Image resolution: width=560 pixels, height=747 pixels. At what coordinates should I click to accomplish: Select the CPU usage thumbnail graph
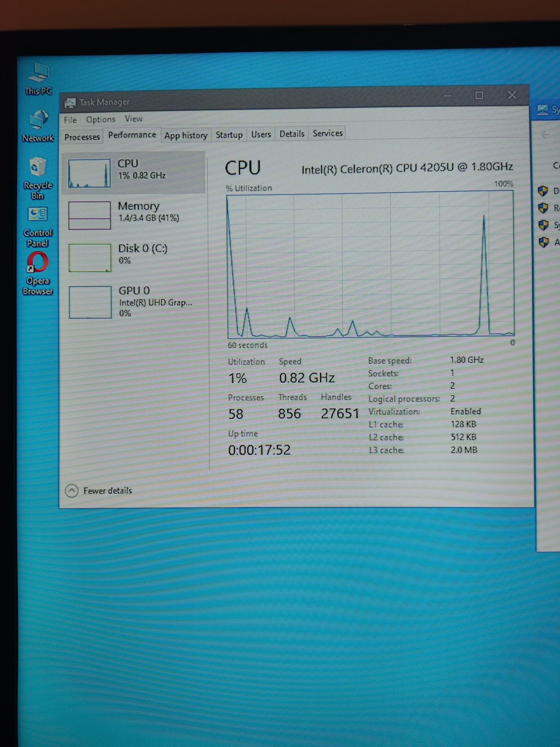click(90, 173)
